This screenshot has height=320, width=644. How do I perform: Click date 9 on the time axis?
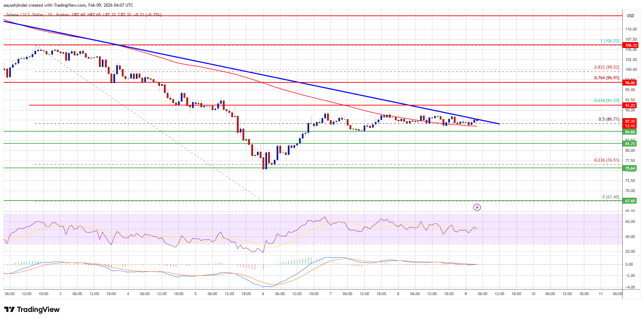pyautogui.click(x=466, y=294)
